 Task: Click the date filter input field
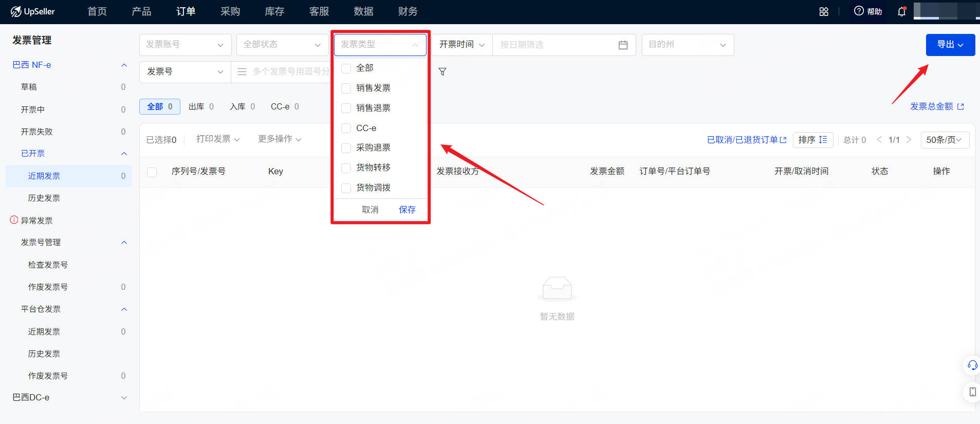tap(564, 45)
